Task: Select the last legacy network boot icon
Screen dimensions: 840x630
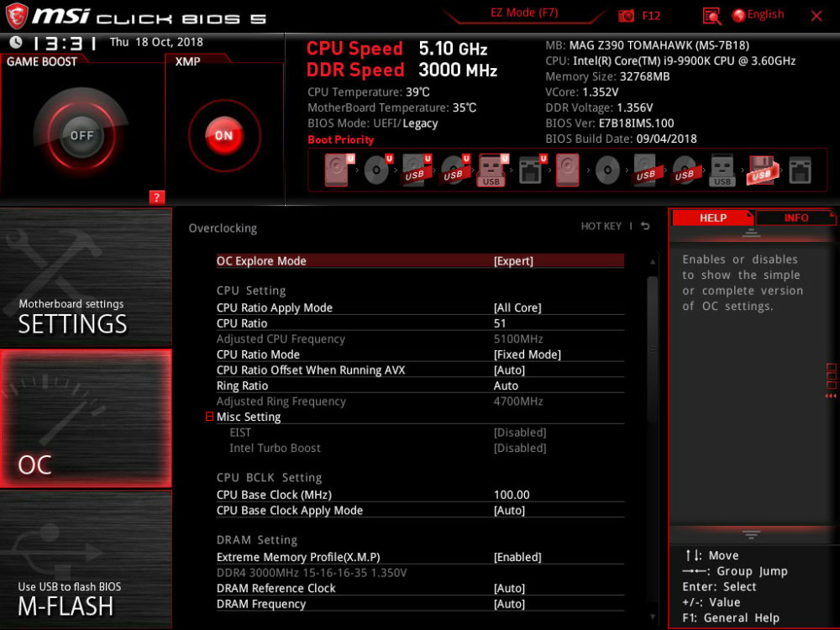Action: tap(800, 171)
